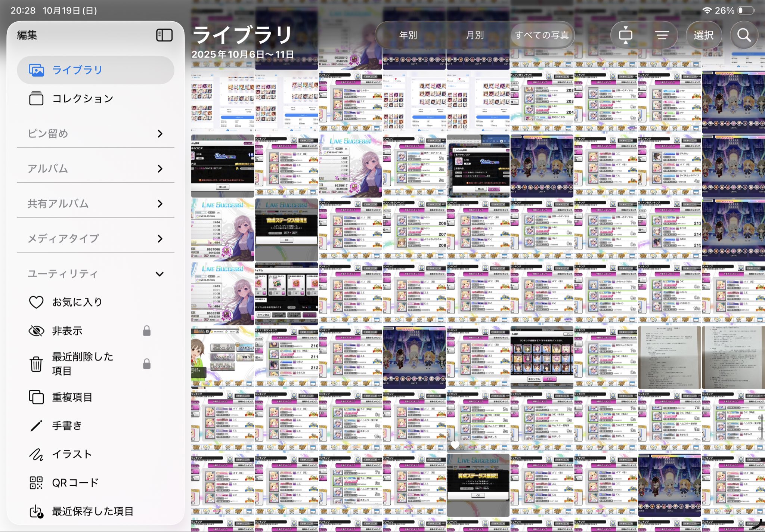Open the filter and sort options icon
This screenshot has width=765, height=532.
[x=662, y=35]
